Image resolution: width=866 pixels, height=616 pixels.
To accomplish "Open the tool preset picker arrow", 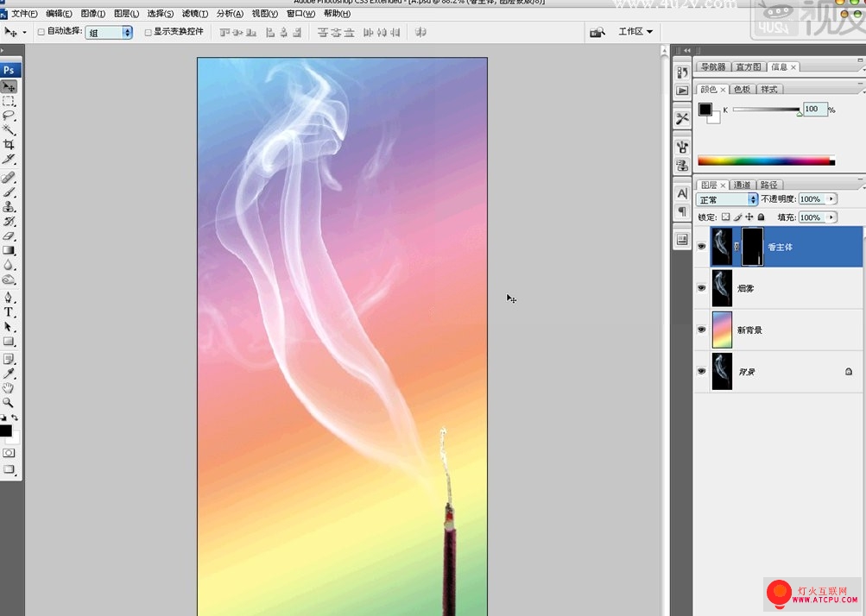I will pos(24,33).
